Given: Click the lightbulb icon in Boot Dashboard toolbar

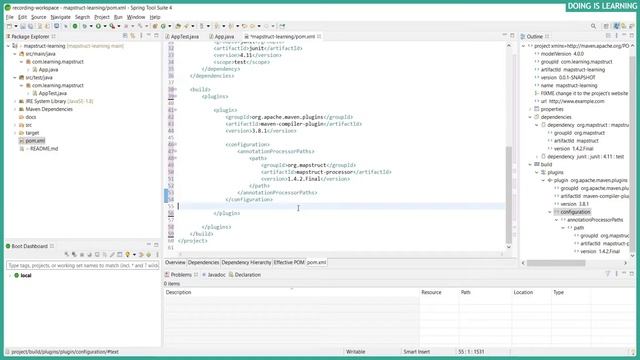Looking at the screenshot, I should coord(127,254).
